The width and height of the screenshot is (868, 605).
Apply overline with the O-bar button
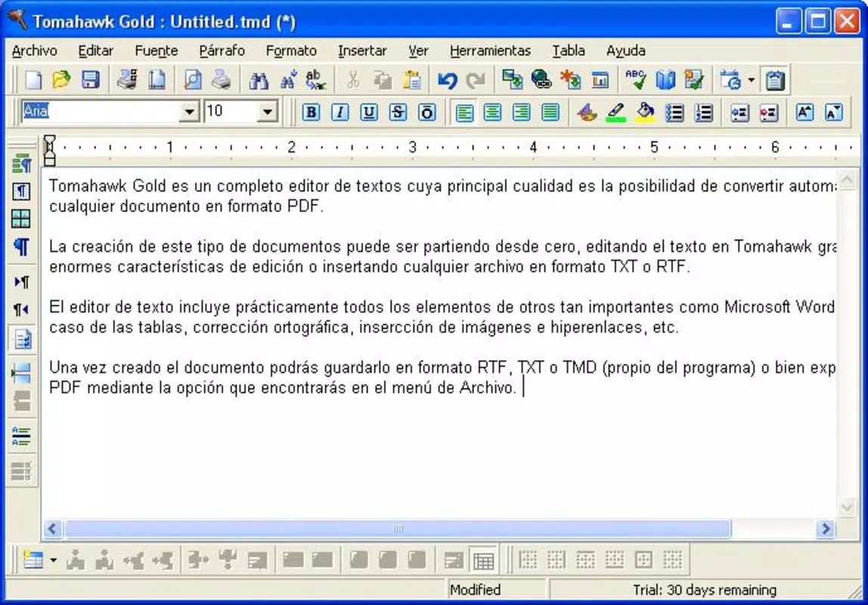426,113
